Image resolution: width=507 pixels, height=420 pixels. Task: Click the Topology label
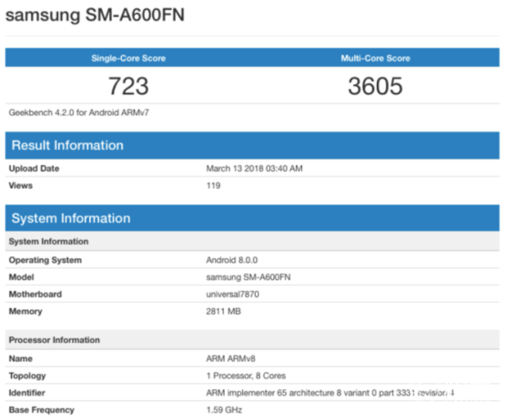tap(27, 376)
